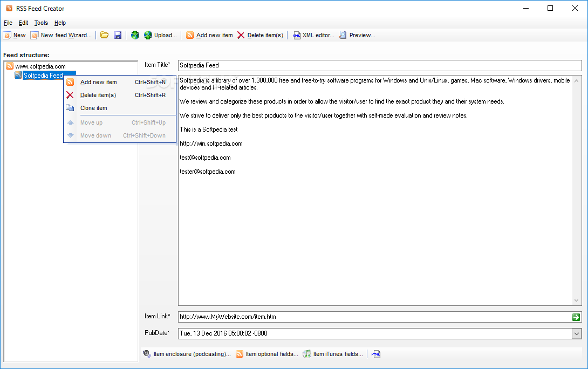
Task: Maximize the RSS Feed Creator window
Action: click(550, 8)
